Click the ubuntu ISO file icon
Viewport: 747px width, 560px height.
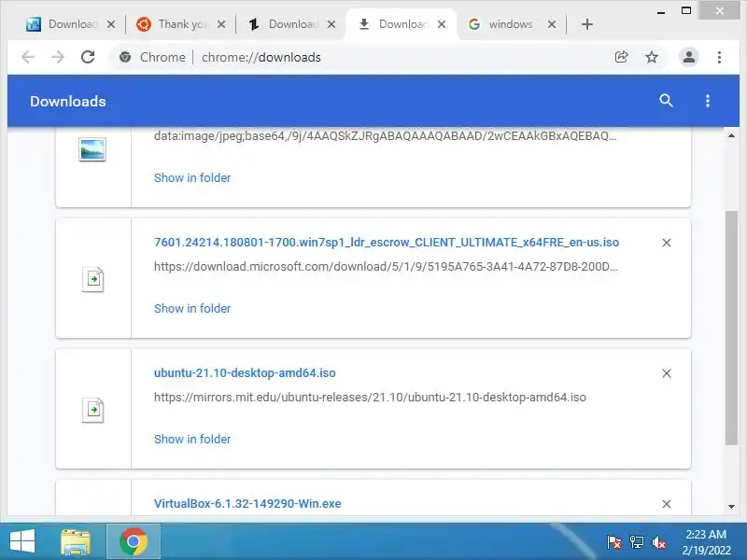[92, 410]
